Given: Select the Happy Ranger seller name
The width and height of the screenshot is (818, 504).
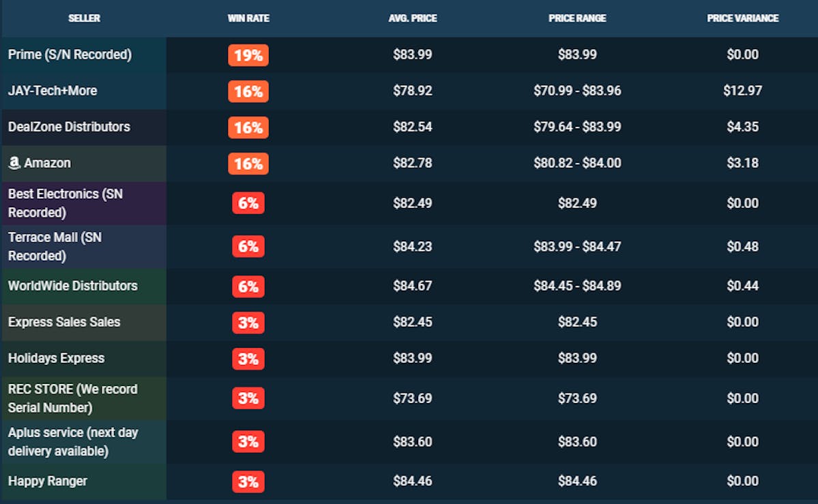Looking at the screenshot, I should (x=48, y=481).
